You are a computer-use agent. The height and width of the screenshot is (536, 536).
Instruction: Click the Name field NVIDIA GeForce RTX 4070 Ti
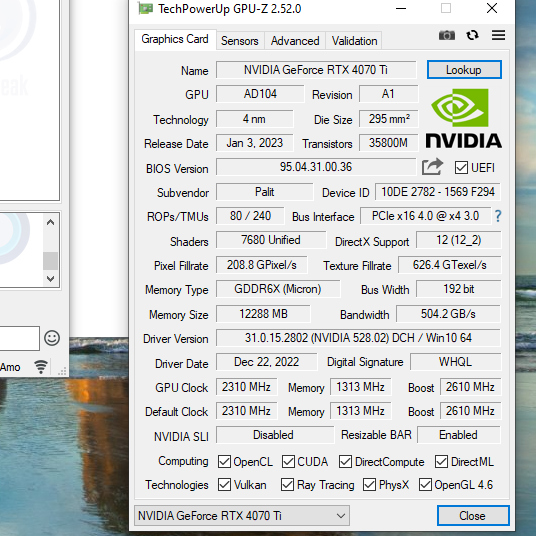pyautogui.click(x=316, y=70)
